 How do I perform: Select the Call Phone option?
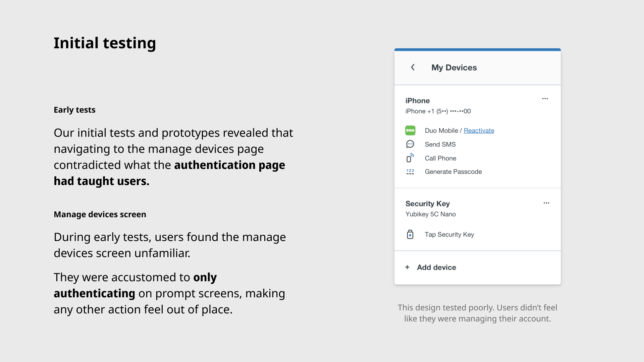(440, 158)
